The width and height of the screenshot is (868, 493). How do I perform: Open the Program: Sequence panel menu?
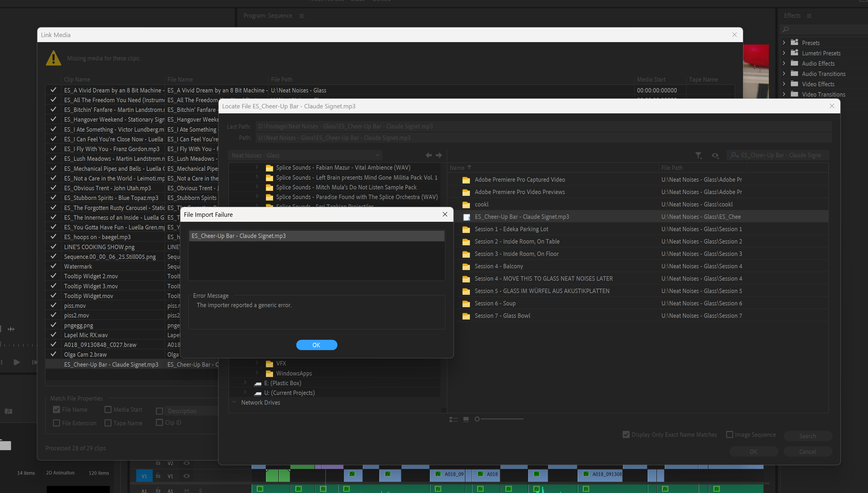point(301,16)
